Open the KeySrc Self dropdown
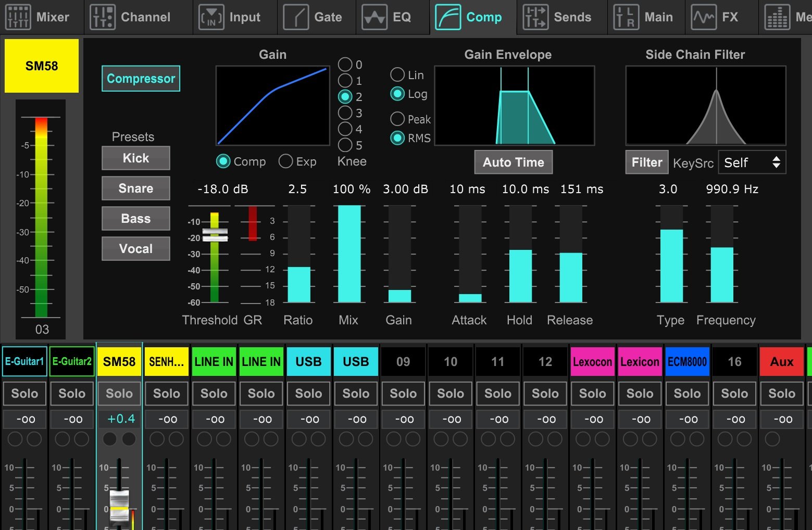 pyautogui.click(x=752, y=162)
